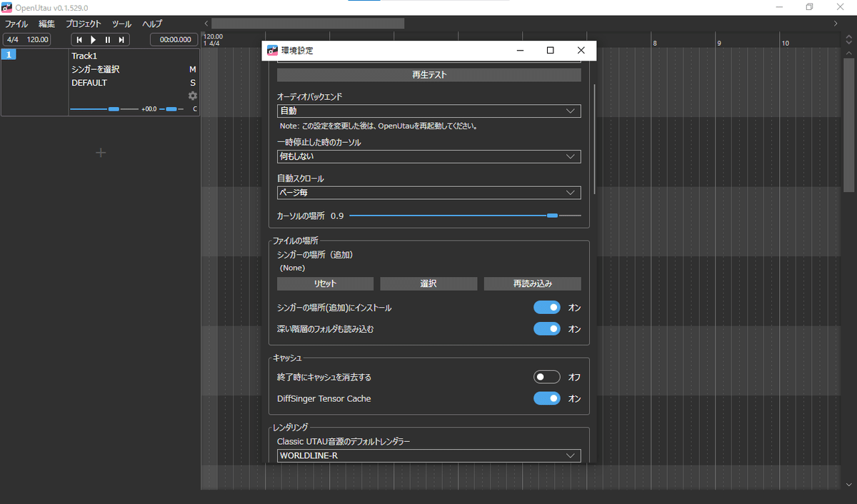Click the 再生テスト button
The height and width of the screenshot is (504, 857).
pyautogui.click(x=428, y=75)
